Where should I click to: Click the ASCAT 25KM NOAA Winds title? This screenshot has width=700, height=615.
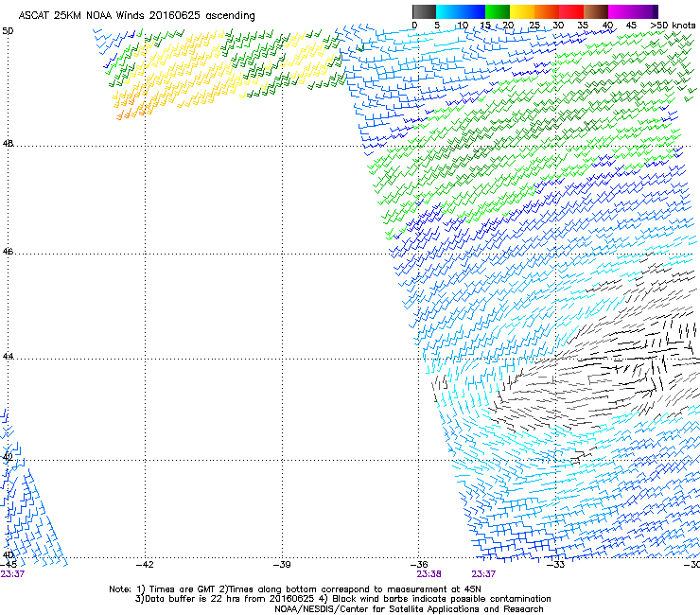136,16
